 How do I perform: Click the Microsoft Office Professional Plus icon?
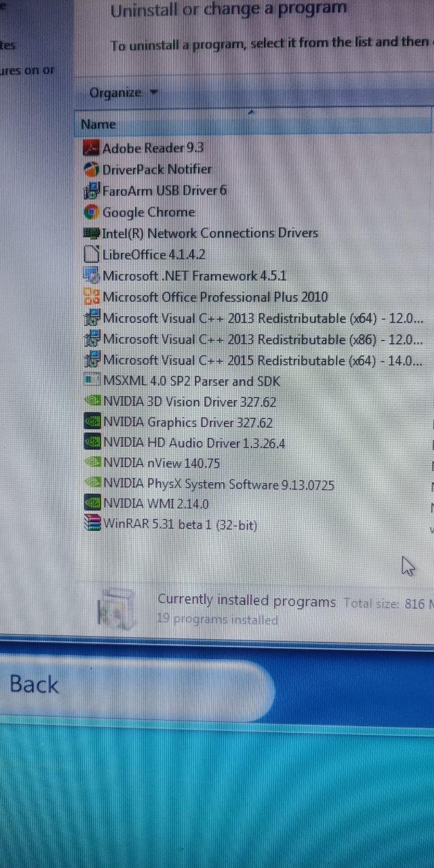point(91,297)
